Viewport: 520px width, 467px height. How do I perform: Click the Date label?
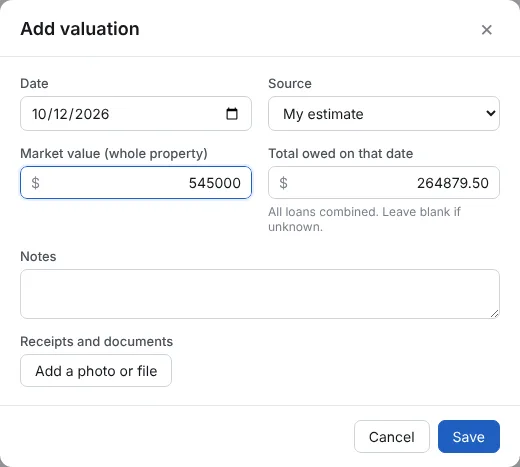(x=34, y=83)
